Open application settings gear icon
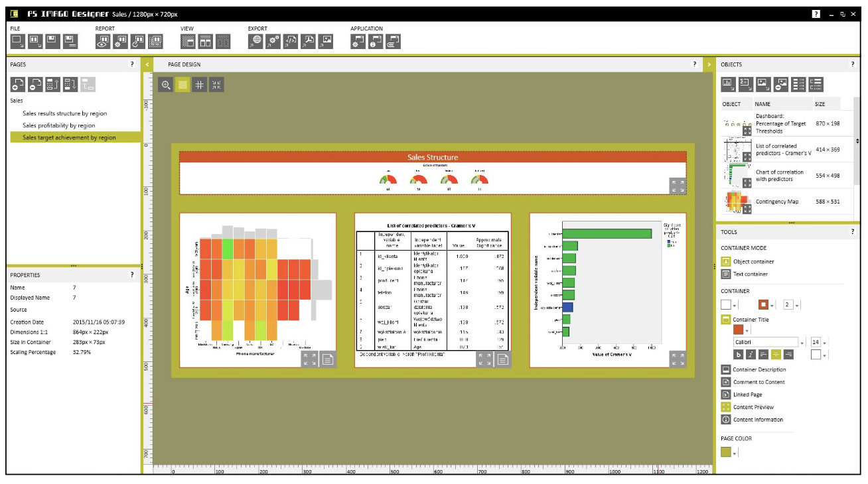The image size is (868, 484). (358, 42)
